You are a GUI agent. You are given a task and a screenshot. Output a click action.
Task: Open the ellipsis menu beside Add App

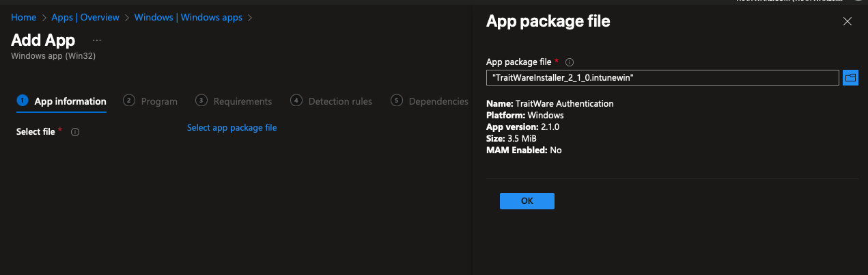(x=97, y=40)
